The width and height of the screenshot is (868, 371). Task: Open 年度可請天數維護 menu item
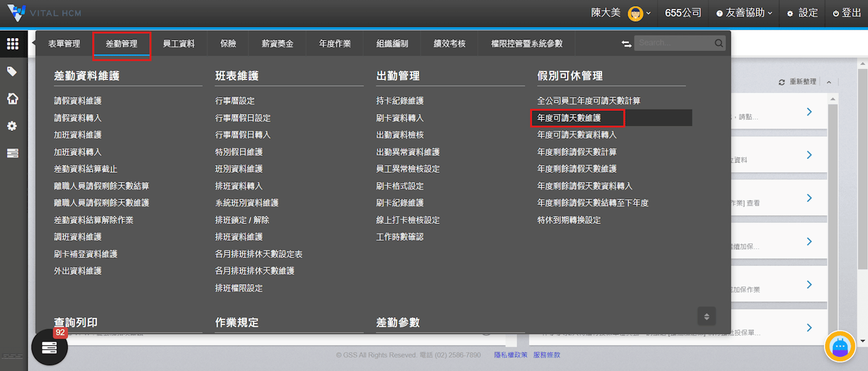[569, 118]
